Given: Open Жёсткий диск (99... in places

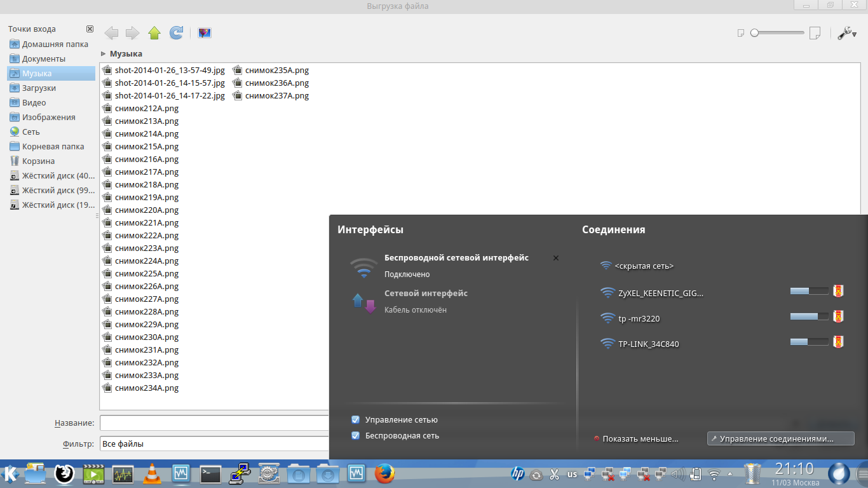Looking at the screenshot, I should [x=51, y=191].
